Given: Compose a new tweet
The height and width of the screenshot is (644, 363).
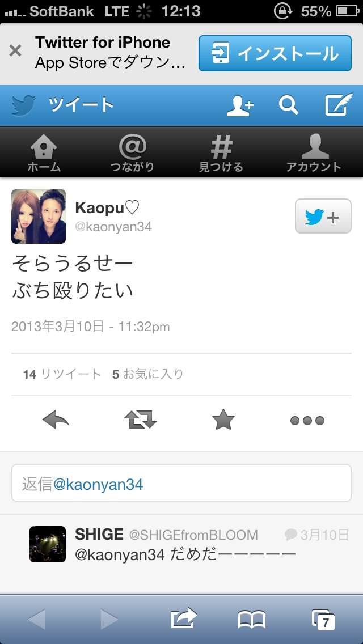Looking at the screenshot, I should pyautogui.click(x=339, y=105).
